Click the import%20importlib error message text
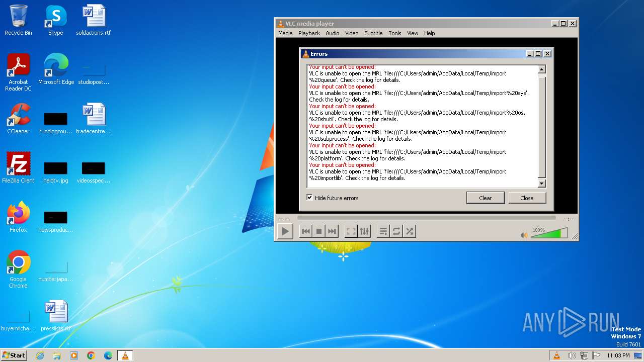 [x=408, y=174]
